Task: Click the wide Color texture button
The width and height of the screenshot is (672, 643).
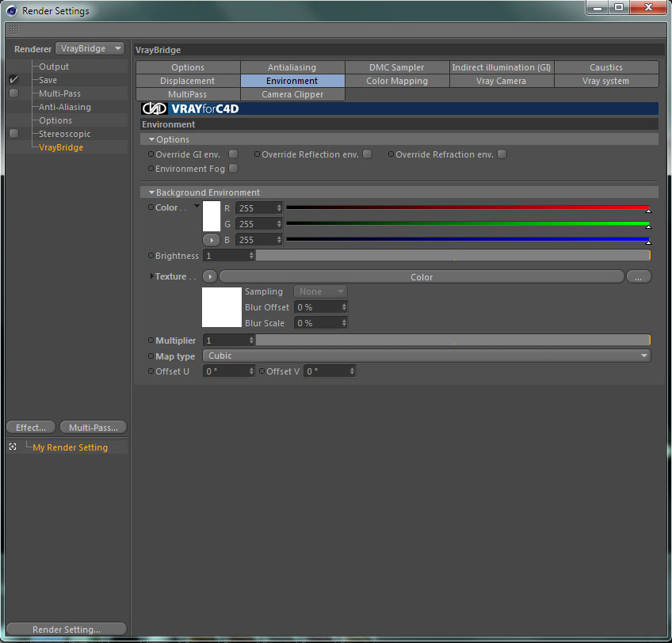Action: (x=422, y=276)
